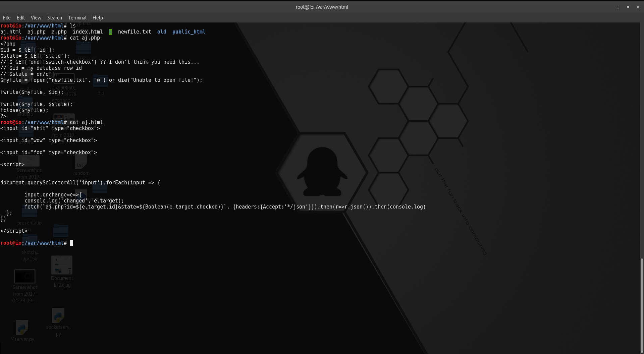
Task: Click the closing </script> tag line
Action: [x=14, y=231]
